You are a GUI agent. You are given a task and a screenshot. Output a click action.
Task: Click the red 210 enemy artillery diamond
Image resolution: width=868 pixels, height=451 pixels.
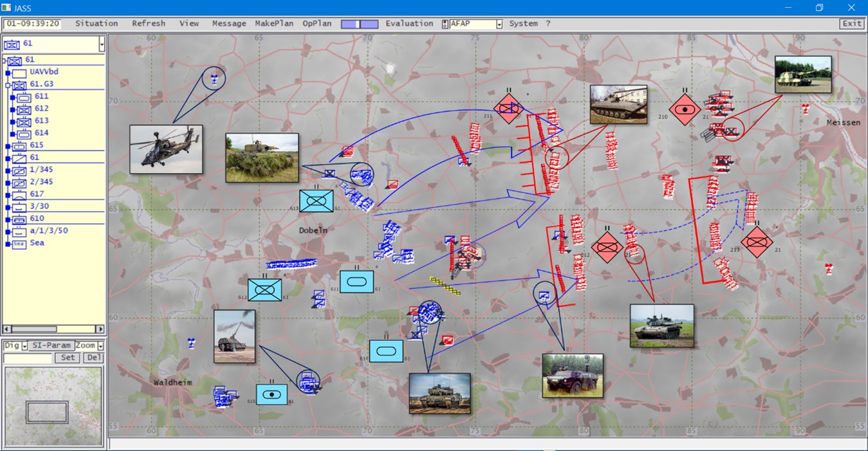(x=685, y=110)
